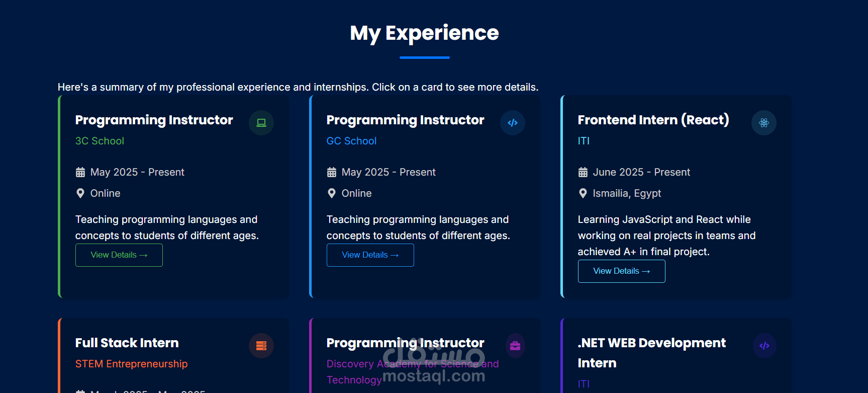Viewport: 868px width, 393px height.
Task: Open View Details on Frontend Intern card
Action: click(x=622, y=271)
